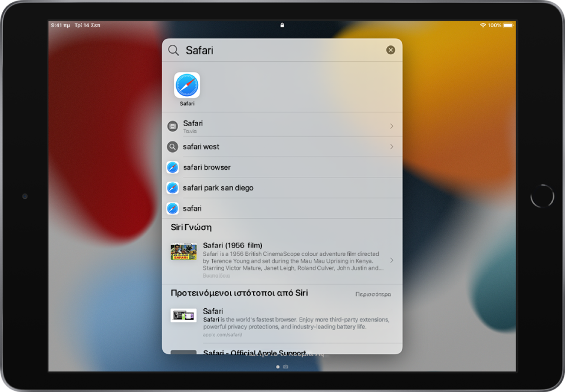This screenshot has height=392, width=565.
Task: Open the Safari movie (Ταινία) result
Action: pos(282,126)
